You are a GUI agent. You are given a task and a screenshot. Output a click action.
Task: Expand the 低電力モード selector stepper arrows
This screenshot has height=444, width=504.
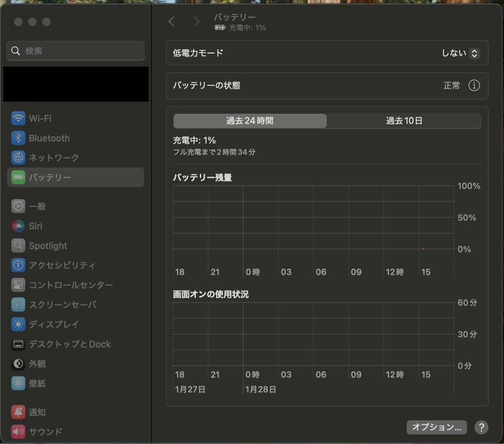474,53
